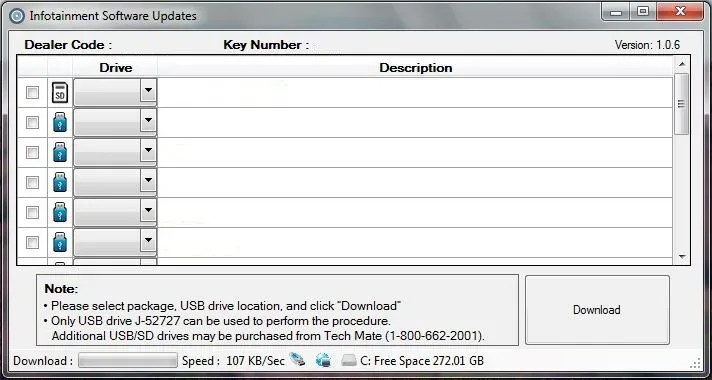Tick the checkbox on the SD card row
The image size is (712, 380).
tap(32, 93)
